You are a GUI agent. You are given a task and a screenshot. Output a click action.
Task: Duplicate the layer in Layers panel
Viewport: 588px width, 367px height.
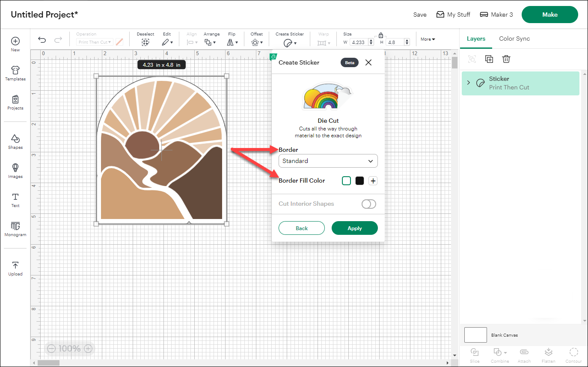489,59
